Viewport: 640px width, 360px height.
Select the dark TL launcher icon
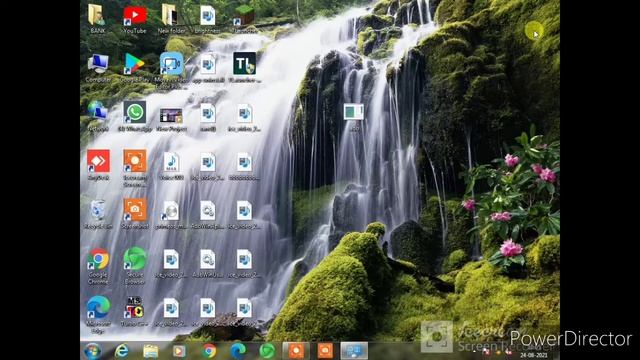(244, 68)
